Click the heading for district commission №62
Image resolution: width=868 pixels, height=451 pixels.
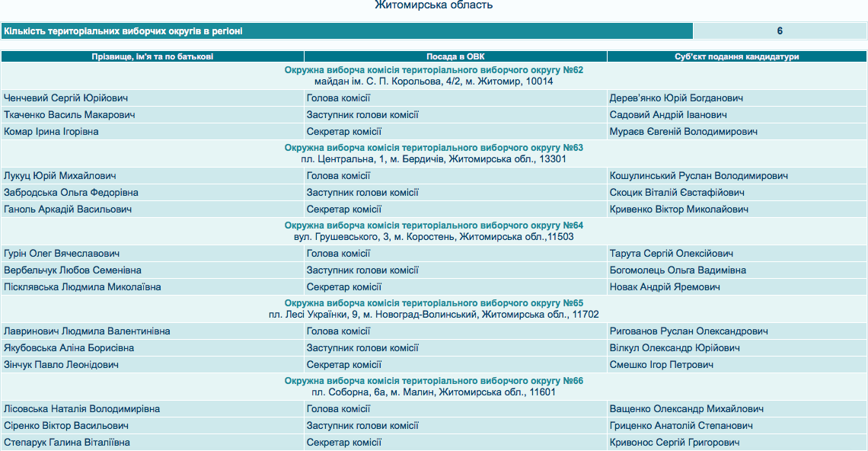tap(433, 70)
